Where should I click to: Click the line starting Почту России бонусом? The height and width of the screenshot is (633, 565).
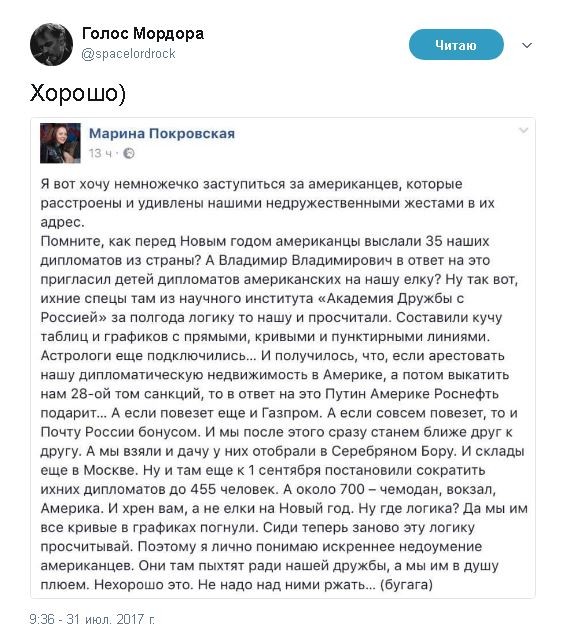pos(276,432)
